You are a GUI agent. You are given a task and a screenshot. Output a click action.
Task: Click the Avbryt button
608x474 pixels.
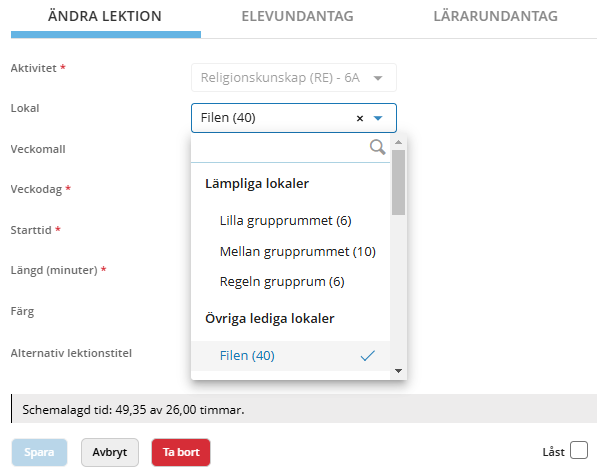click(110, 452)
